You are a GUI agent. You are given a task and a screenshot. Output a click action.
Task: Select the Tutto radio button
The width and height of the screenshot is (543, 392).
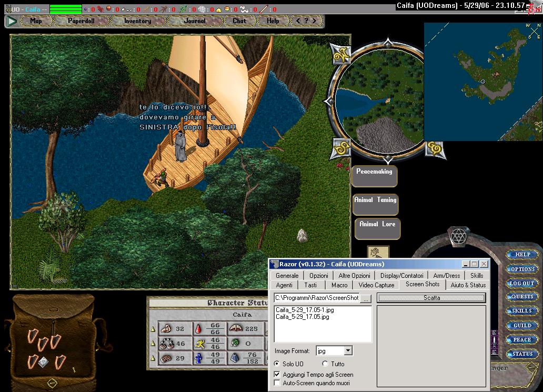(325, 364)
